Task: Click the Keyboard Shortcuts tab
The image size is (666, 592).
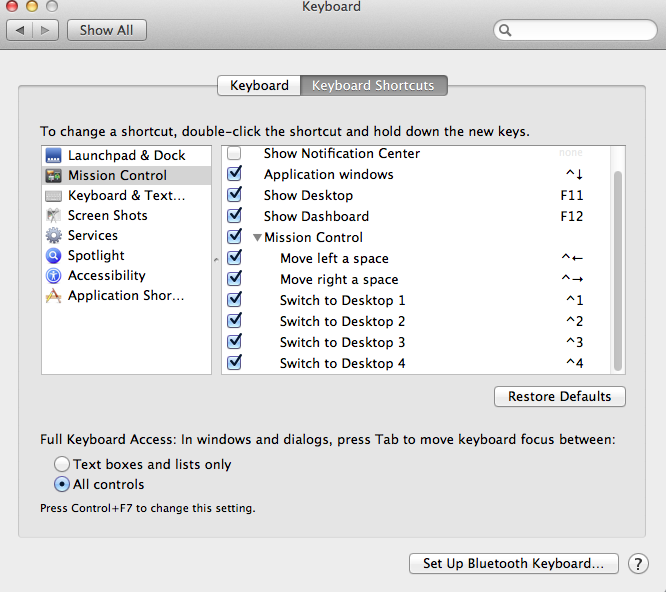Action: (x=373, y=86)
